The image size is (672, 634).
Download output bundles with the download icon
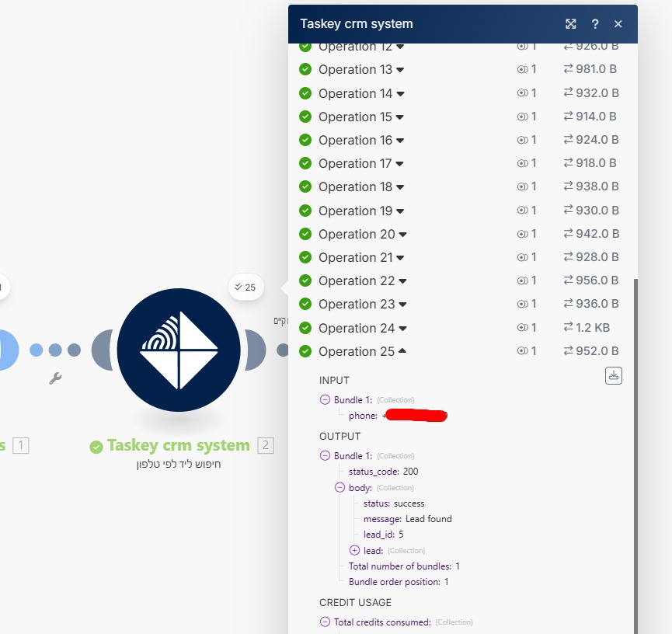coord(614,375)
